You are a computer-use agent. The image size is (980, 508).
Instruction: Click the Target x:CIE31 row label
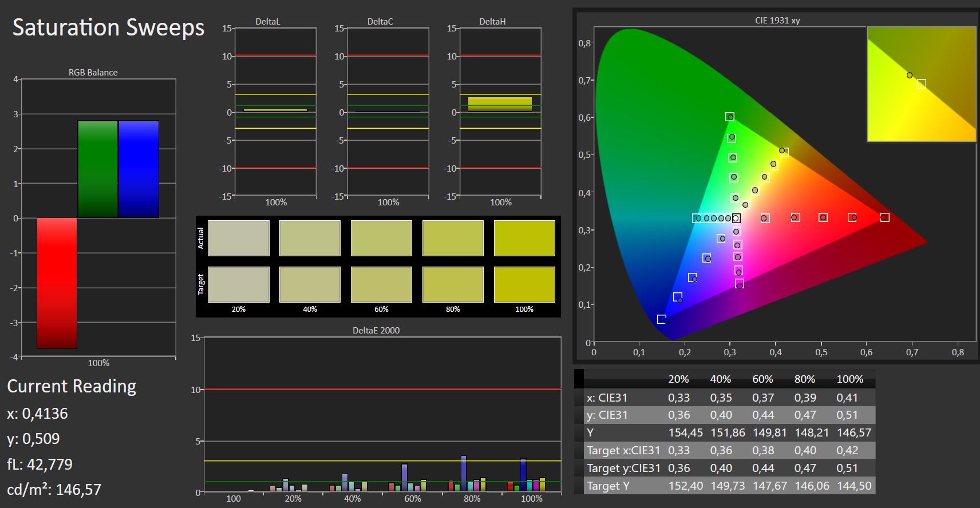[623, 450]
